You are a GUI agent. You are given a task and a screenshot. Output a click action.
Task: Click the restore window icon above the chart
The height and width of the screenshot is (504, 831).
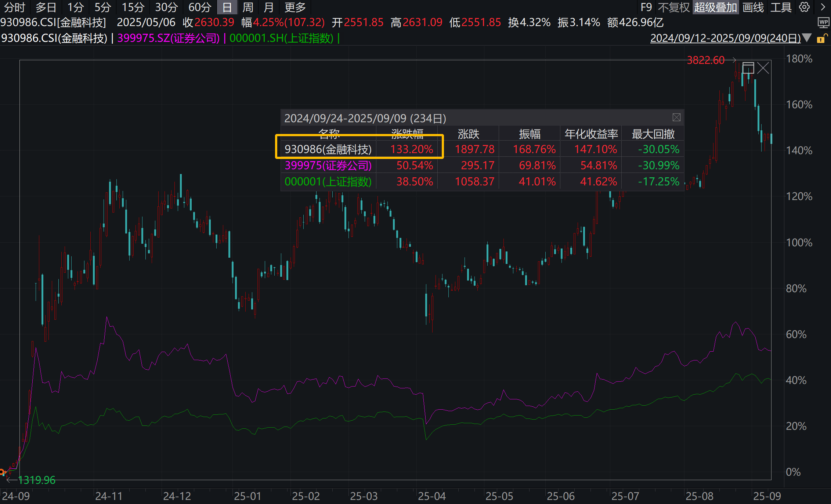point(748,68)
